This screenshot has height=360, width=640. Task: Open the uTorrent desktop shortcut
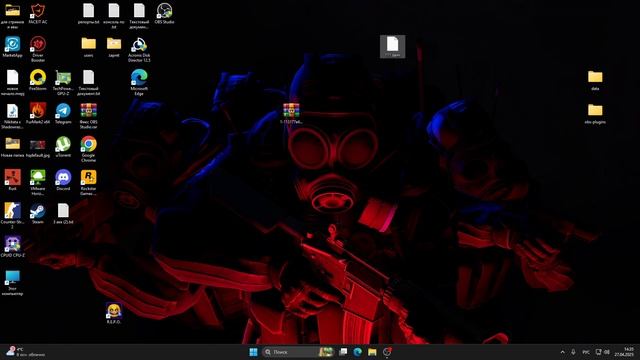point(63,147)
